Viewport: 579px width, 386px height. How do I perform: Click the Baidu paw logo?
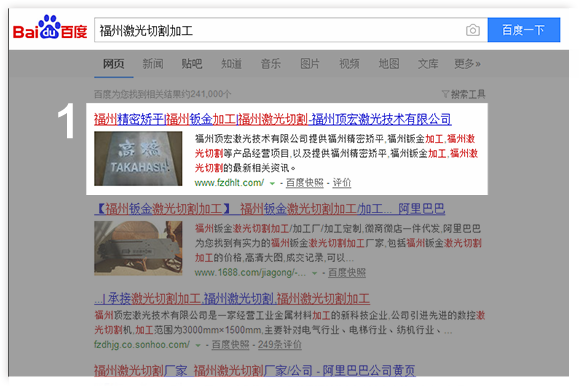tap(50, 27)
